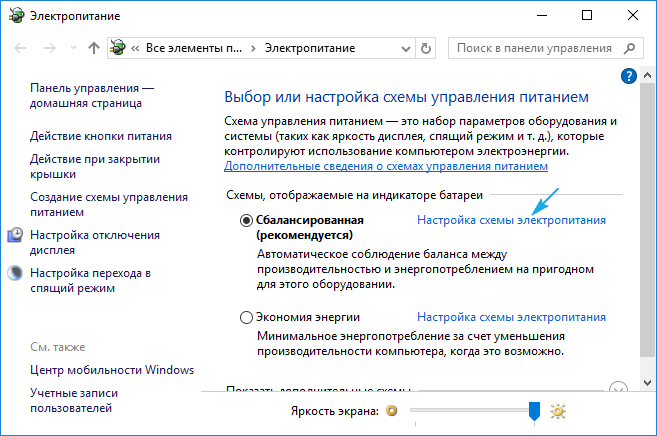Click the low brightness sun icon
Screen dimensions: 657x436
[x=392, y=411]
